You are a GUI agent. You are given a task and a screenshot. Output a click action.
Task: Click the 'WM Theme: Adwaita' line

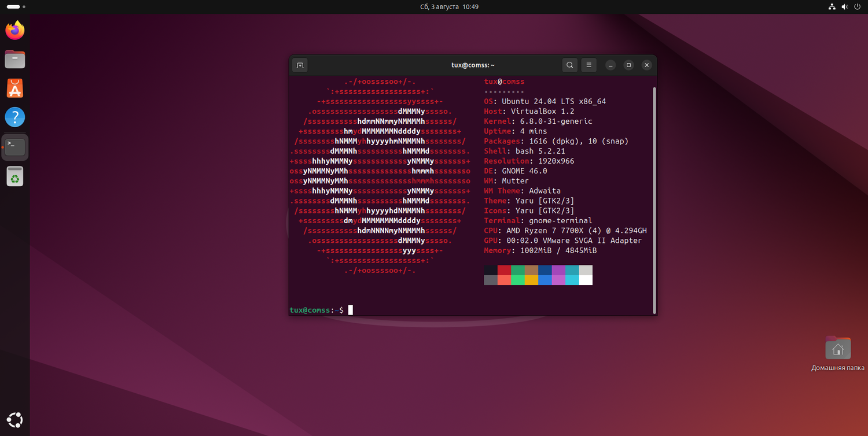click(x=523, y=191)
